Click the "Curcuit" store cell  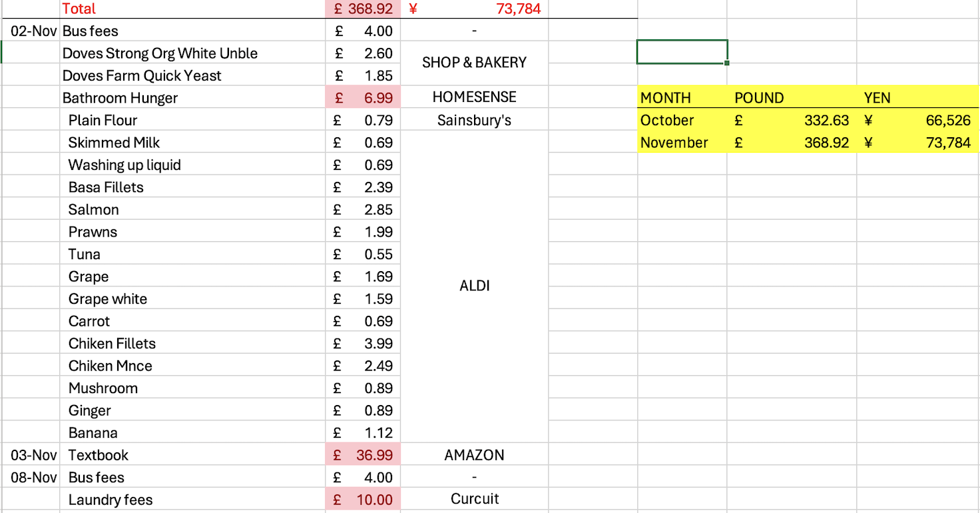pyautogui.click(x=474, y=499)
